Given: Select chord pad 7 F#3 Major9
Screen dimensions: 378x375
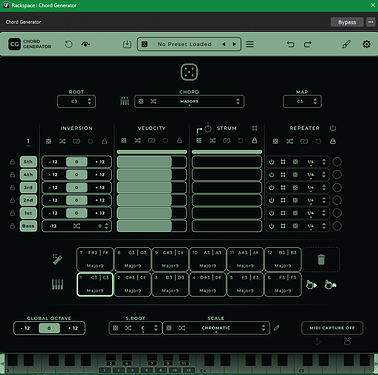Looking at the screenshot, I should pyautogui.click(x=95, y=259).
